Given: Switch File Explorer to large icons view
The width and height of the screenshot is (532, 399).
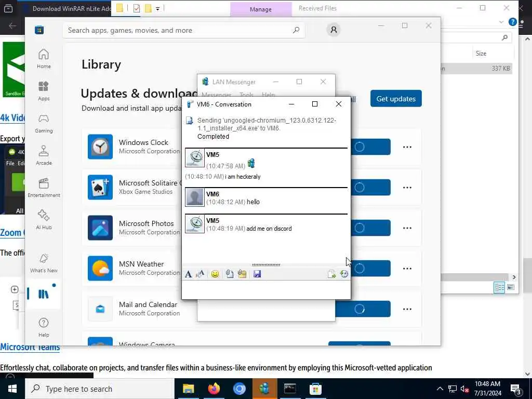Looking at the screenshot, I should coord(511,287).
